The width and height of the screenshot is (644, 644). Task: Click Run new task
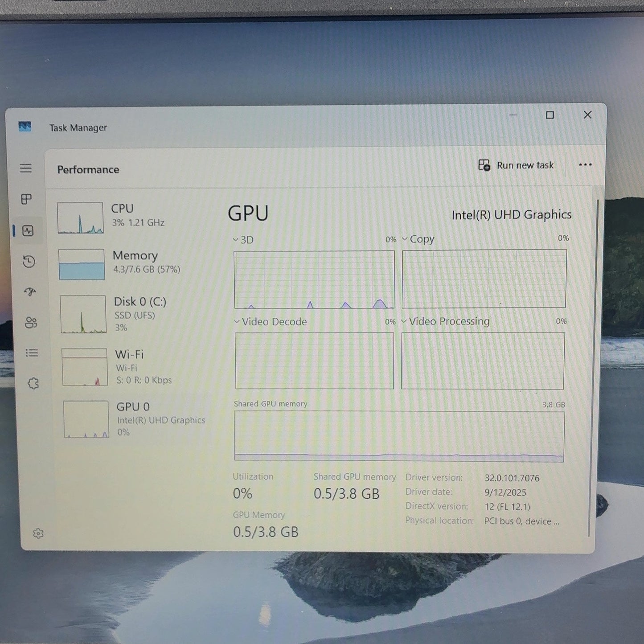516,165
